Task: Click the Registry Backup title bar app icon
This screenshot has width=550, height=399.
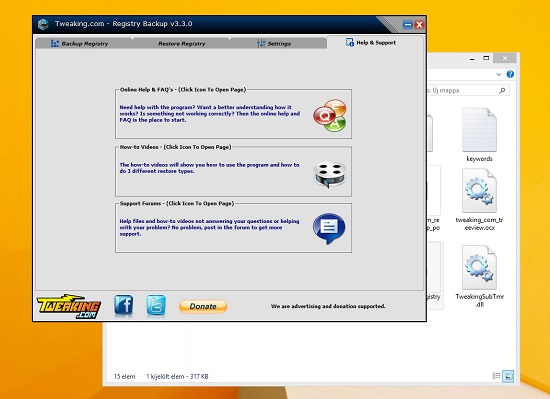Action: pyautogui.click(x=43, y=24)
